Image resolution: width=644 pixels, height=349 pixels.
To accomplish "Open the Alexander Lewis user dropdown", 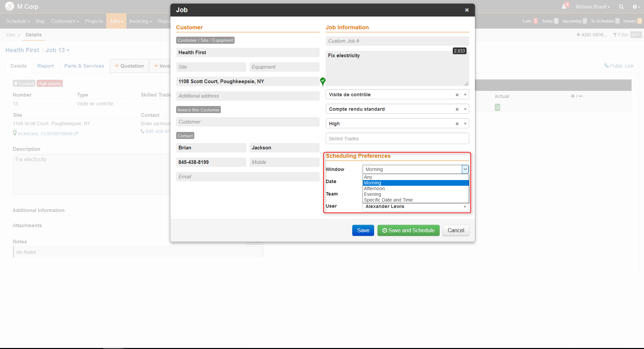I will (x=416, y=207).
